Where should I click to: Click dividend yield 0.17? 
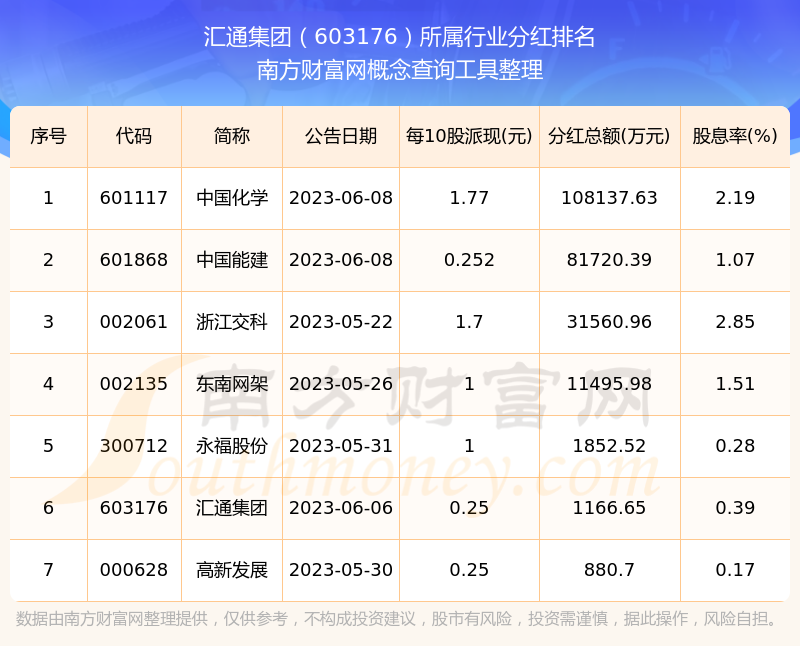735,570
